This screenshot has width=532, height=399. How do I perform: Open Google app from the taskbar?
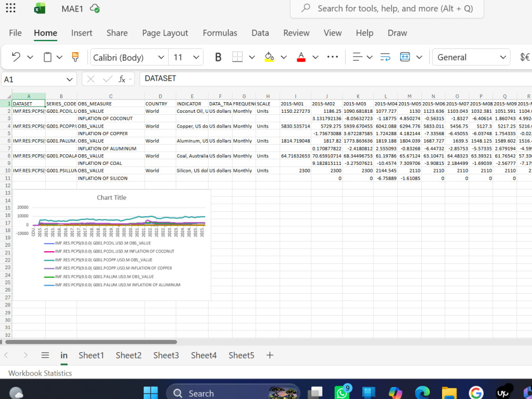tap(476, 393)
